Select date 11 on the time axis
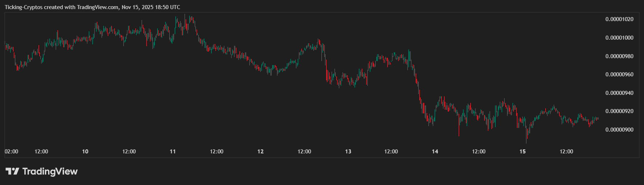 pyautogui.click(x=173, y=152)
